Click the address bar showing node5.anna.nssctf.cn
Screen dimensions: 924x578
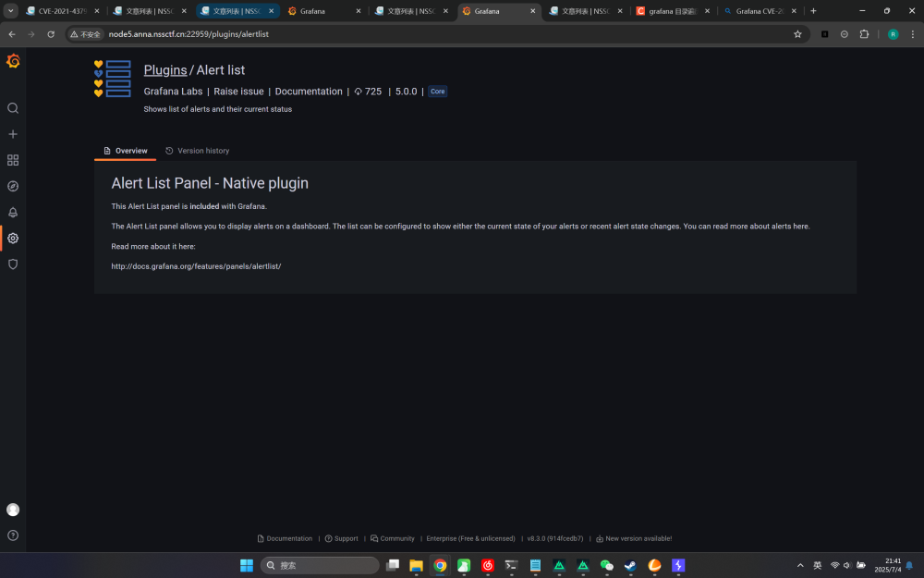pyautogui.click(x=436, y=34)
